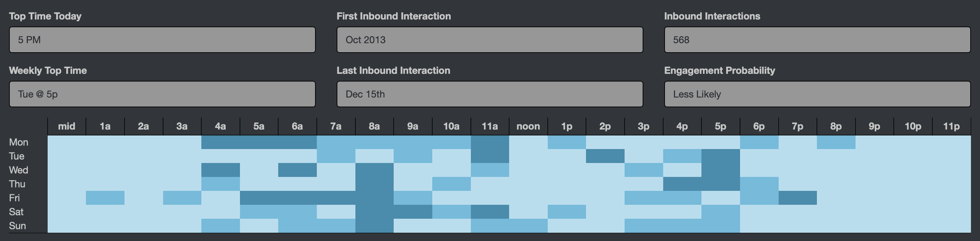Select the Tuesday 2p heatmap cell
This screenshot has height=241, width=980.
[x=605, y=156]
